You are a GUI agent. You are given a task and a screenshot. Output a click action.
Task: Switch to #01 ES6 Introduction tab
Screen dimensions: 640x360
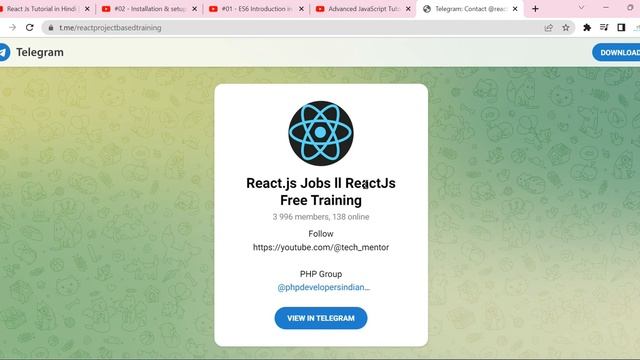tap(257, 9)
